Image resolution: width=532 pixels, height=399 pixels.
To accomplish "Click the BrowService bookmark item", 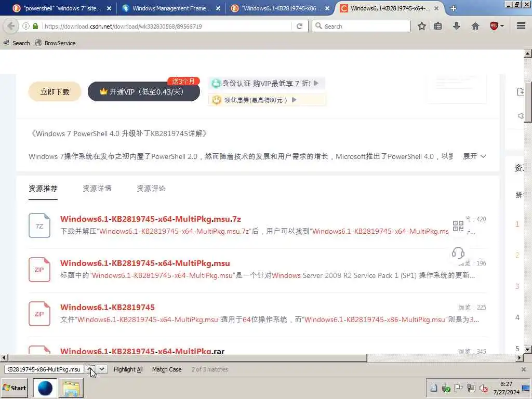I will click(56, 43).
